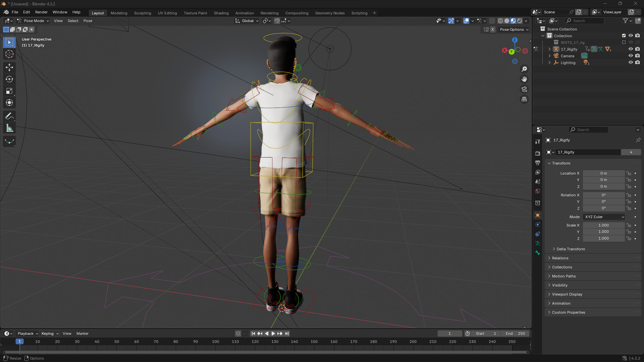Toggle show gizmo button in header
This screenshot has height=362, width=644.
[x=451, y=21]
